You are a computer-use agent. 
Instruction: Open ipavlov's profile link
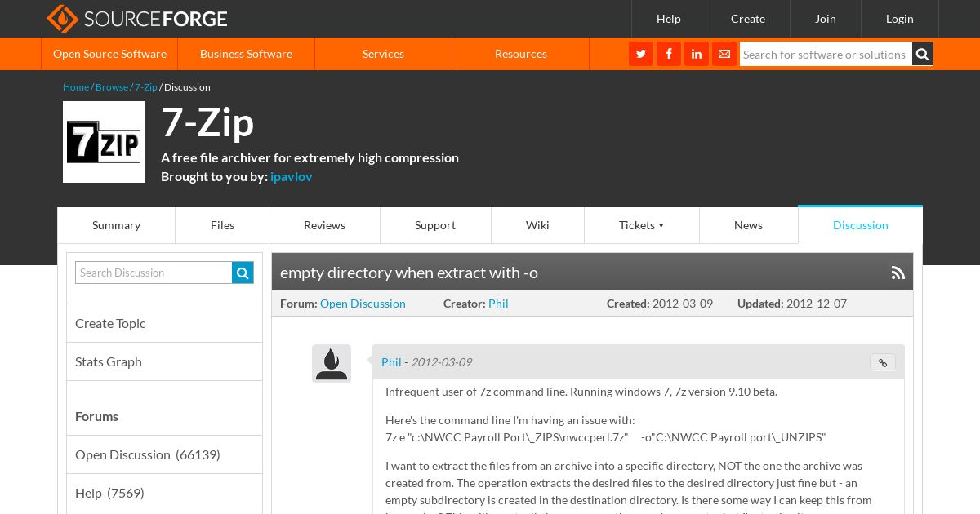pos(292,176)
